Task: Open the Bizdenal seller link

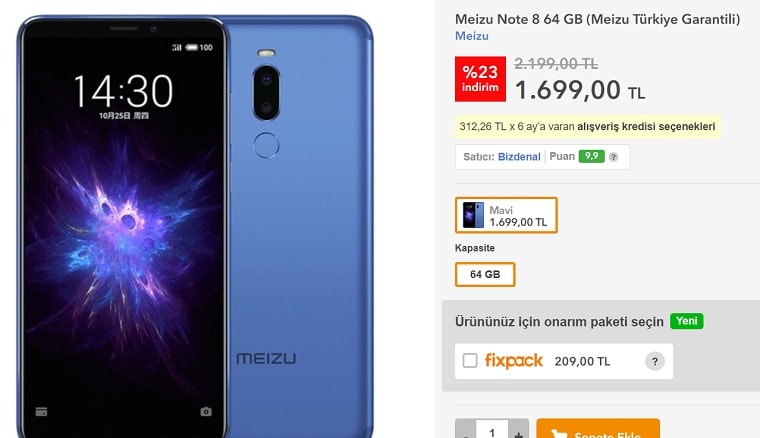Action: coord(519,156)
